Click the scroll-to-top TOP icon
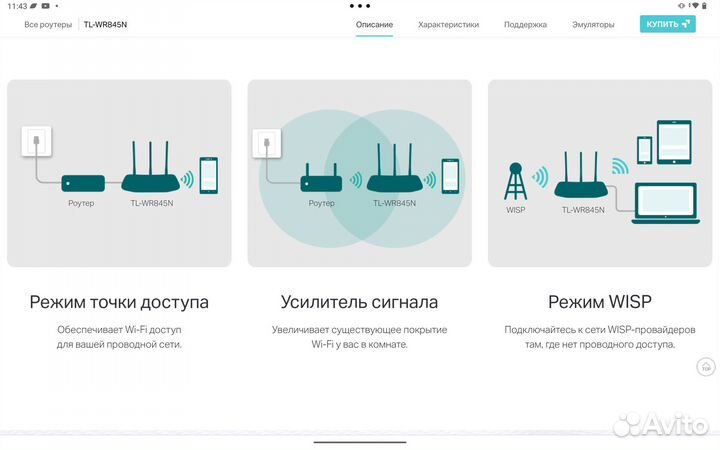This screenshot has width=720, height=450. pos(706,367)
